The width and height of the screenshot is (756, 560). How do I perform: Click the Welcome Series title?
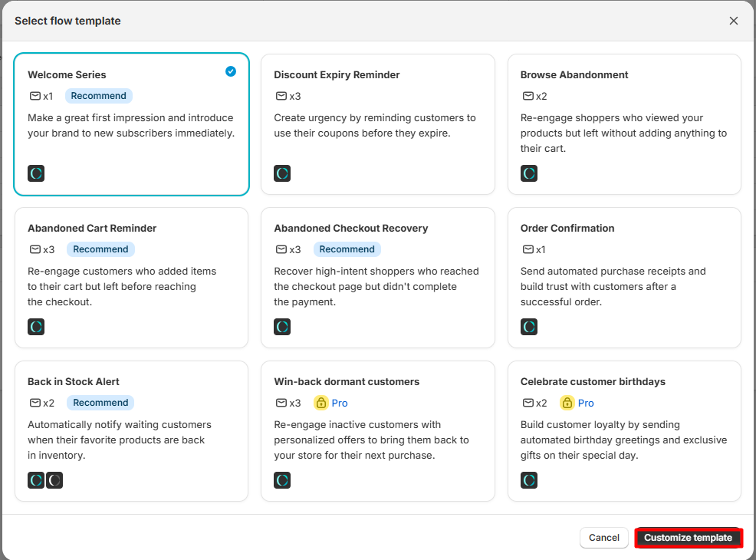tap(67, 74)
